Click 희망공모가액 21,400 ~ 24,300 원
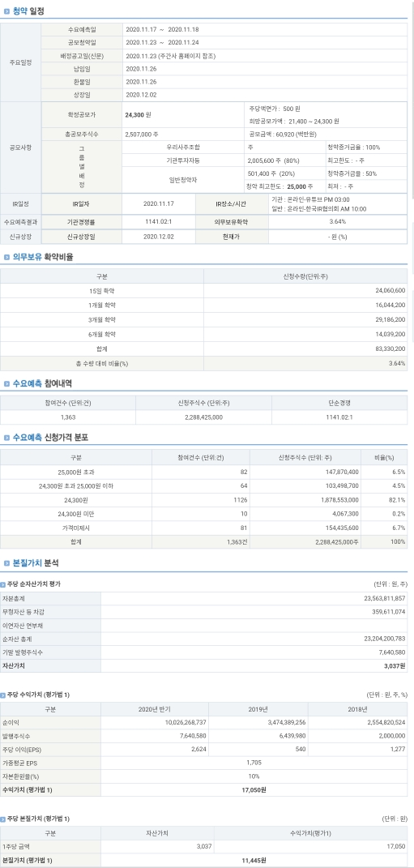Viewport: 414px width, 868px height. coord(294,122)
